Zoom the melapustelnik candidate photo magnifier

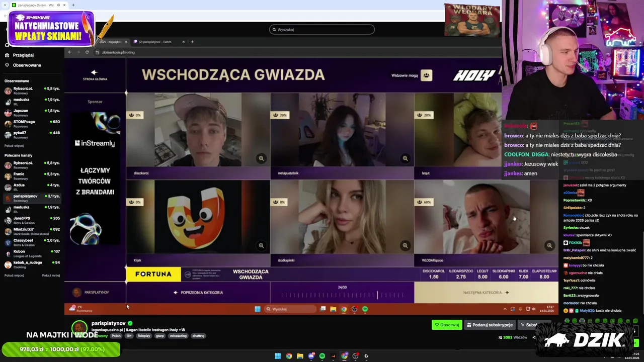(x=405, y=158)
